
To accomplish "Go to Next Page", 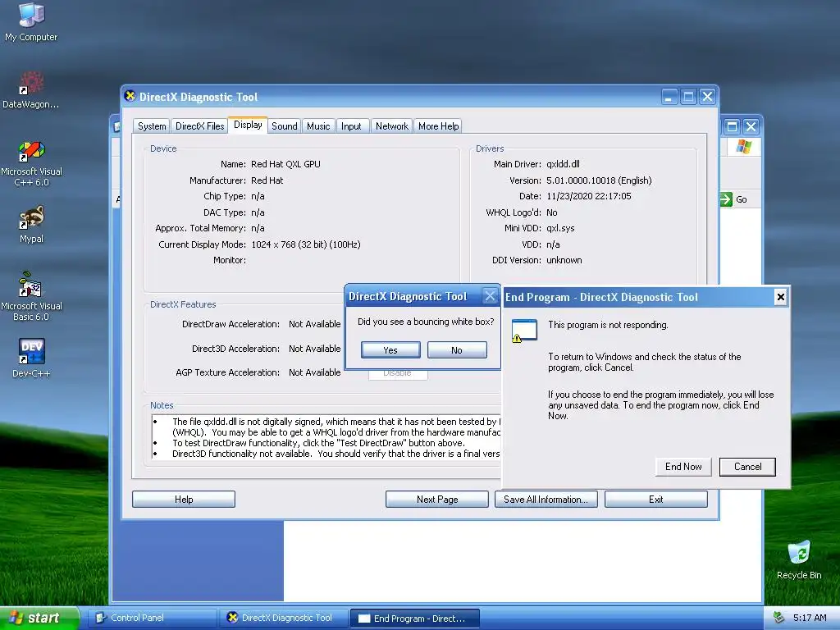I will (437, 500).
